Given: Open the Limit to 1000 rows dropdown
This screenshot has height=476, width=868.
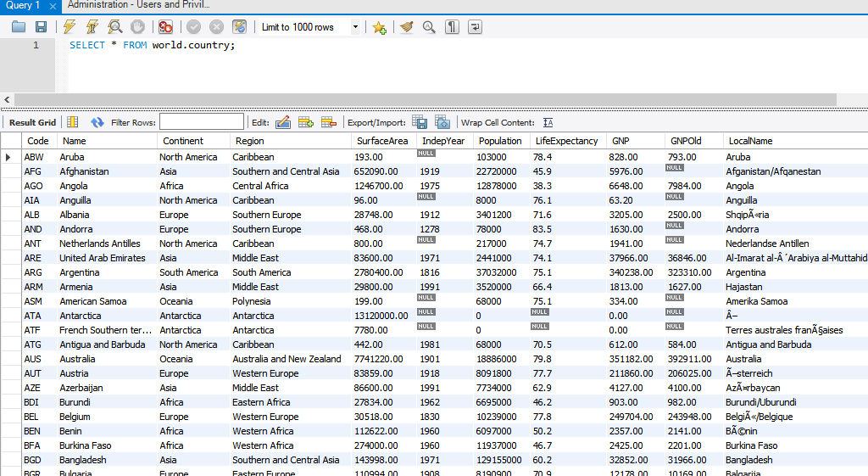Looking at the screenshot, I should point(355,27).
